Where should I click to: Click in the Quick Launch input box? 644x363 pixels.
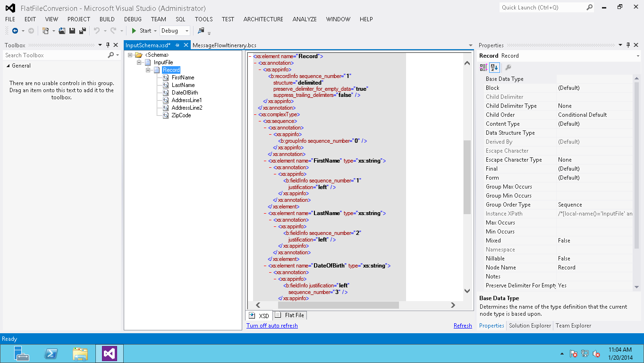point(543,8)
